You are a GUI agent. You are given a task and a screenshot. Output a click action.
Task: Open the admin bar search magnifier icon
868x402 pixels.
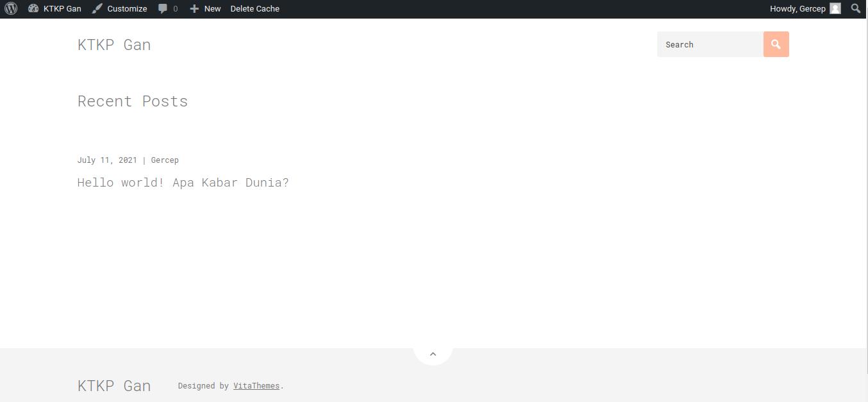[856, 8]
